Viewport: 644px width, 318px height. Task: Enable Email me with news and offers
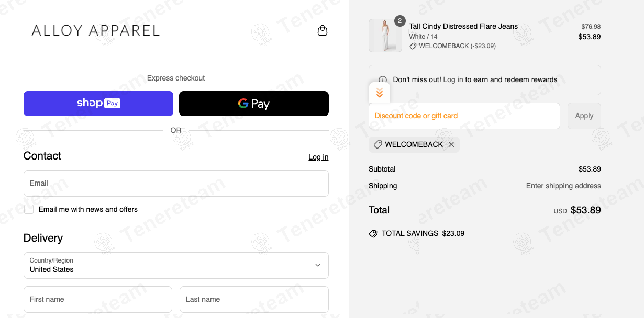coord(29,209)
